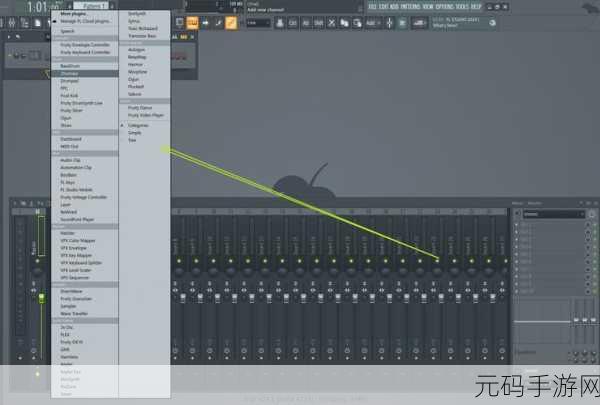The width and height of the screenshot is (600, 405).
Task: Select the highlighted Drumaxx plugin
Action: point(85,73)
